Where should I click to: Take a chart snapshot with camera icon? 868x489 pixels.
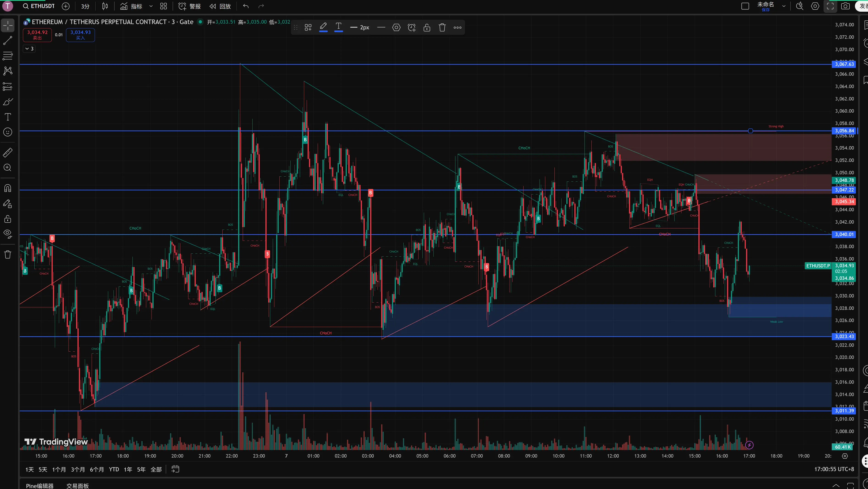tap(846, 6)
